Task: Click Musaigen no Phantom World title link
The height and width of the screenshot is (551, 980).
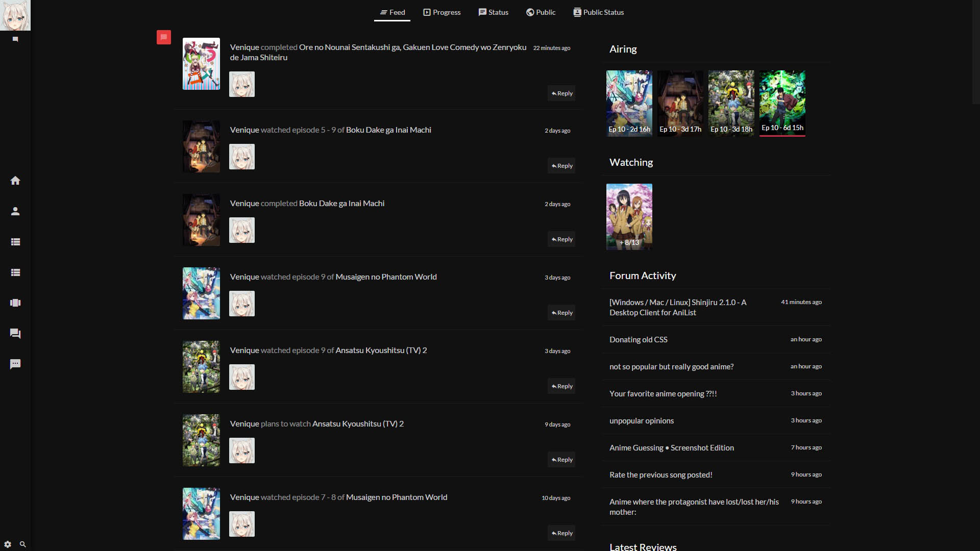Action: tap(386, 277)
